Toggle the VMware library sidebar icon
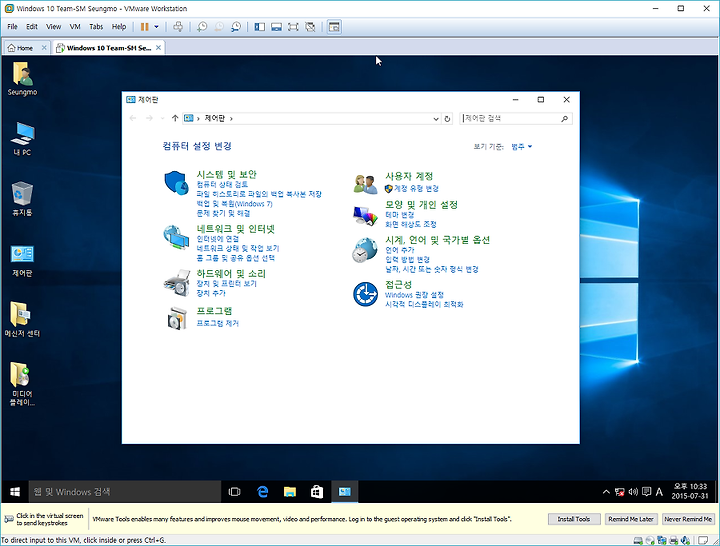 (x=259, y=27)
